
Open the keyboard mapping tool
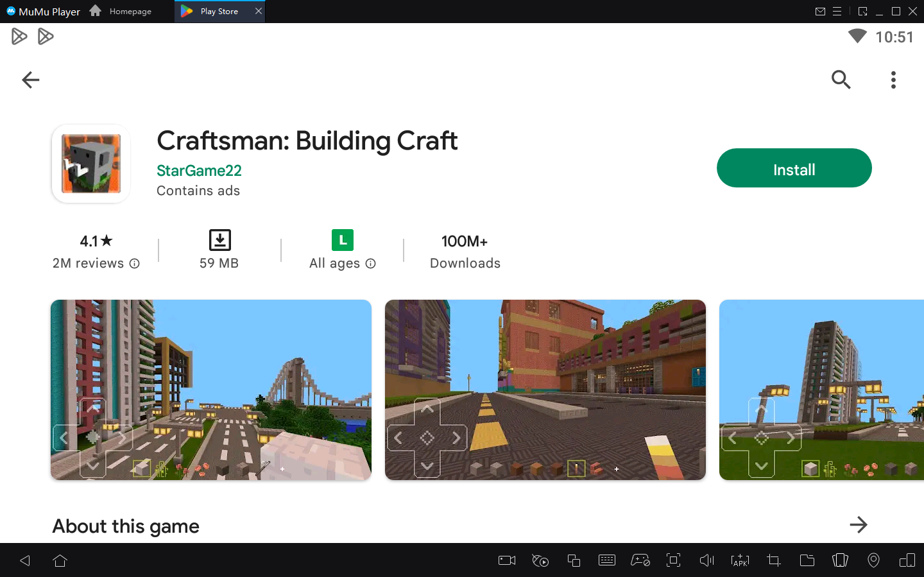coord(607,560)
